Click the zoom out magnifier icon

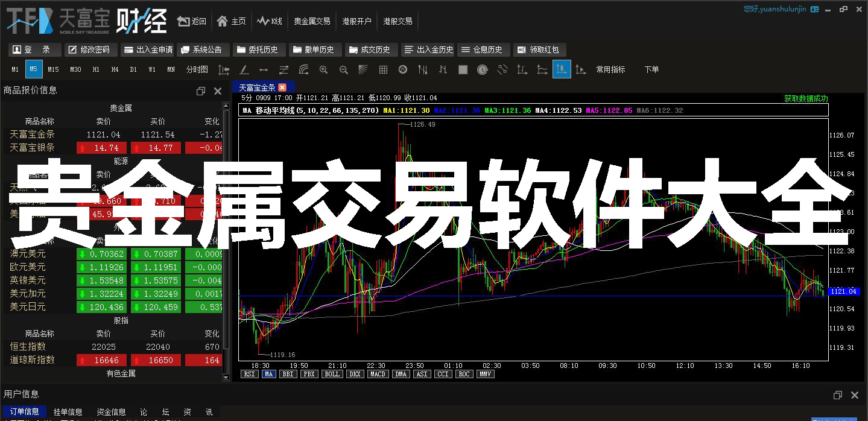343,69
